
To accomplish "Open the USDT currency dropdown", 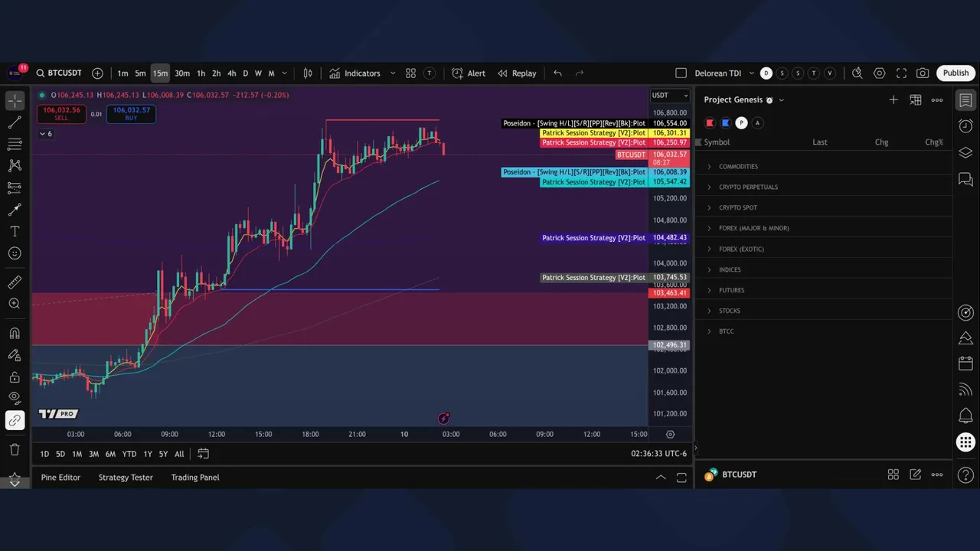I will click(x=670, y=96).
